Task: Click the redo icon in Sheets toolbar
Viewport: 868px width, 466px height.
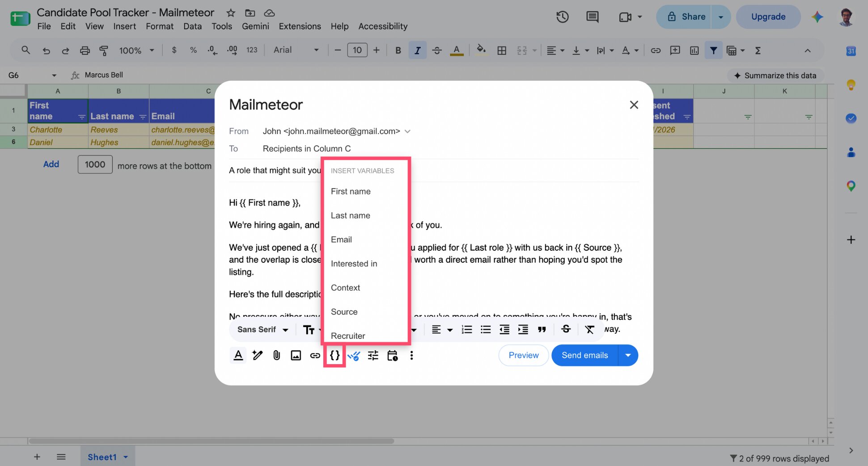Action: click(x=65, y=50)
